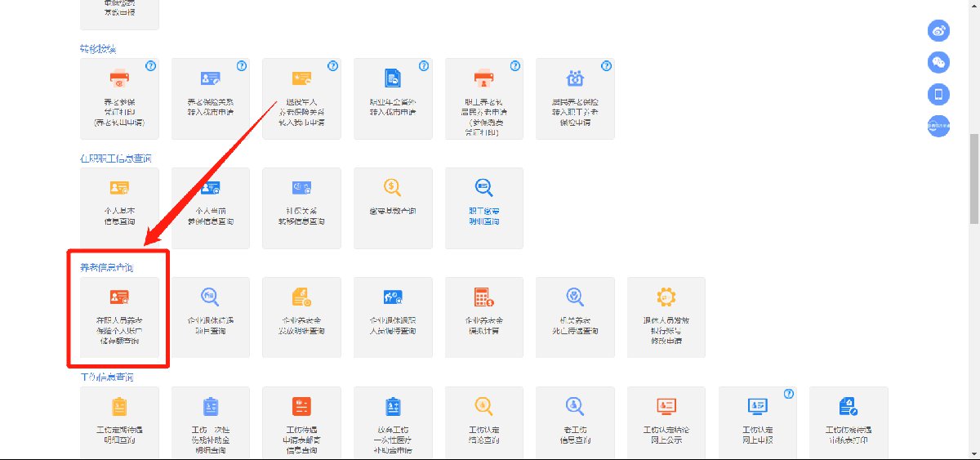This screenshot has width=980, height=460.
Task: Open 企业养老金模拟计算 calculator tile
Action: [x=484, y=317]
